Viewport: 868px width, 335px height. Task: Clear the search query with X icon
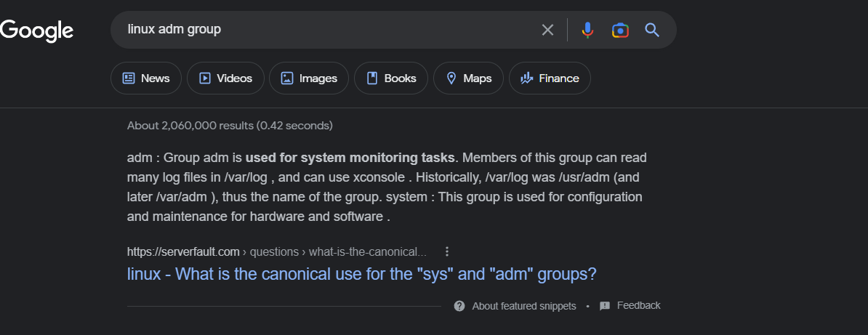[x=547, y=30]
